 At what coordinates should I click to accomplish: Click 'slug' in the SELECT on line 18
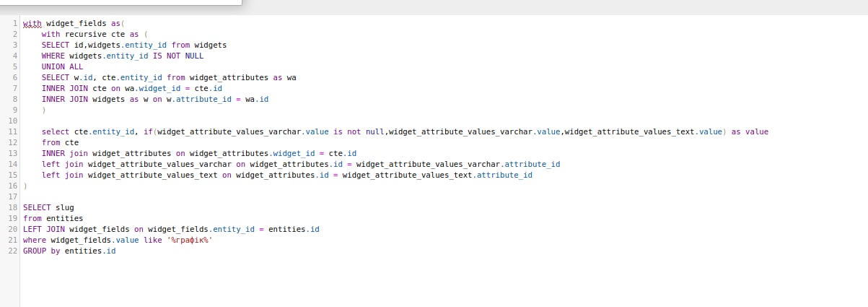point(64,207)
